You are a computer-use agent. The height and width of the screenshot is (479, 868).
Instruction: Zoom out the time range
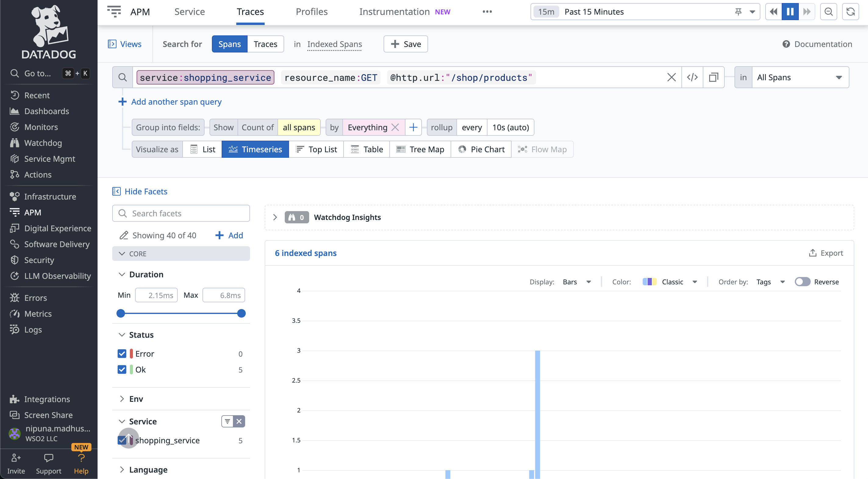829,12
